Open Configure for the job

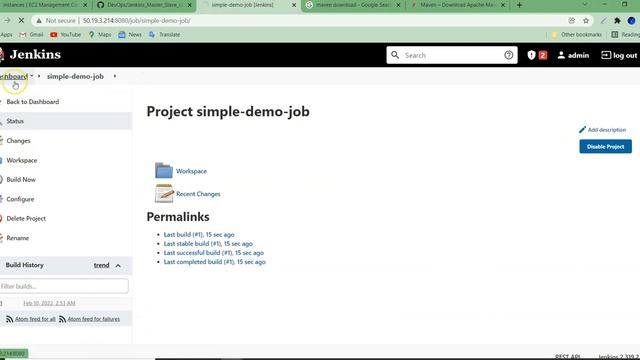click(x=20, y=199)
